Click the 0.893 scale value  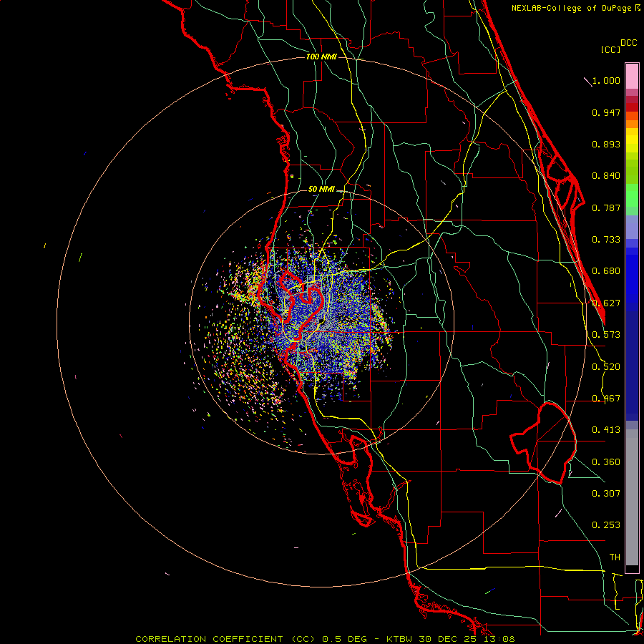tap(606, 144)
